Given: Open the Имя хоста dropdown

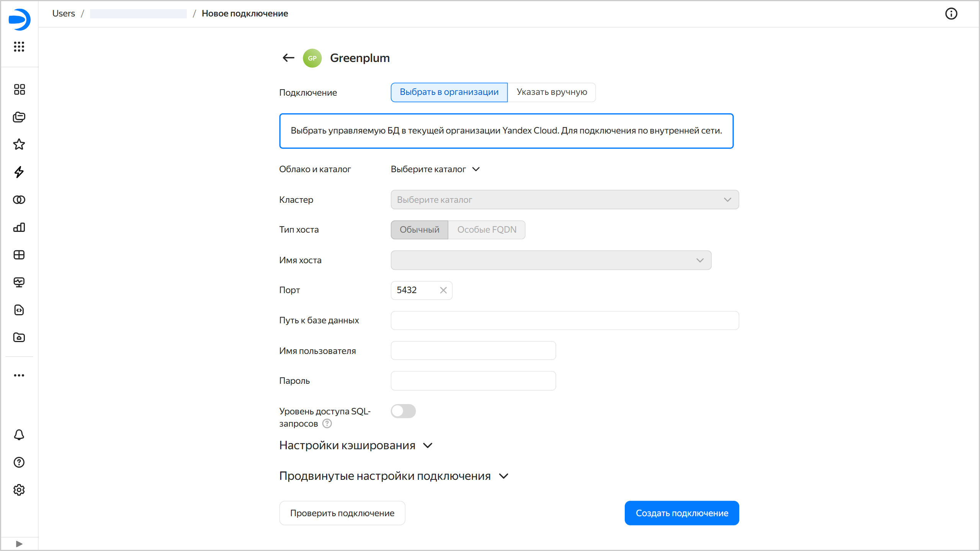Looking at the screenshot, I should coord(551,260).
